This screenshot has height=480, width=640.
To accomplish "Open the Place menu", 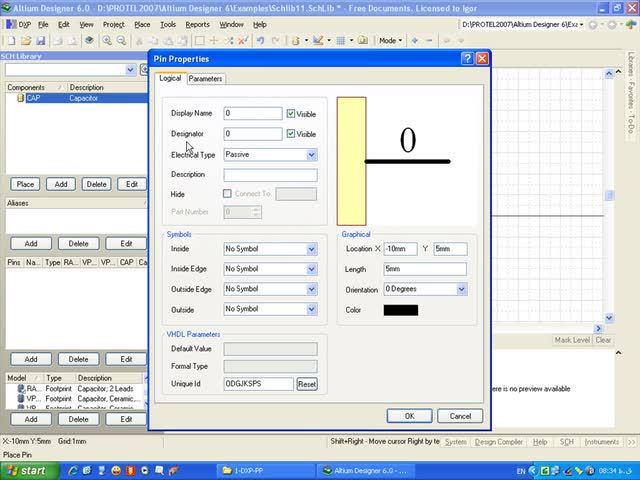I will (x=142, y=24).
